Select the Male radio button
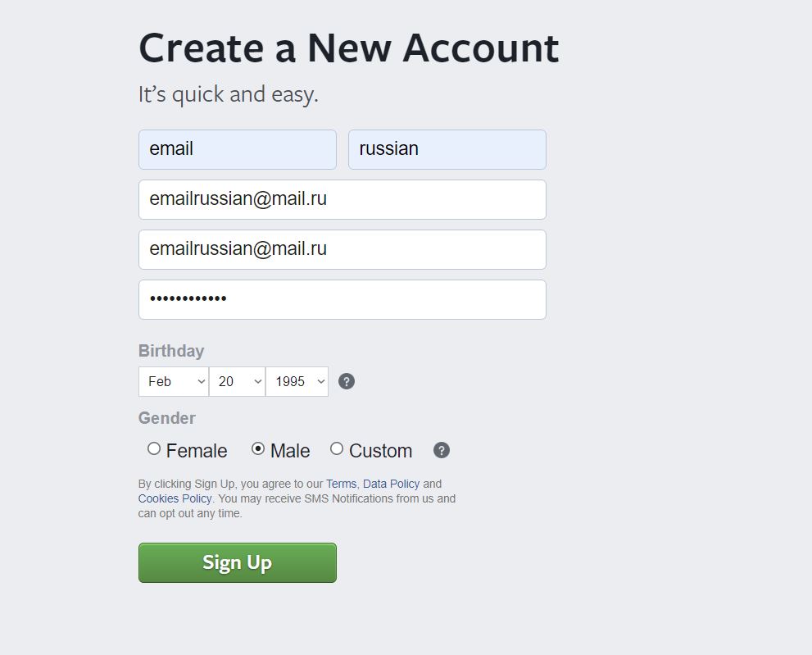This screenshot has height=655, width=812. [x=258, y=448]
